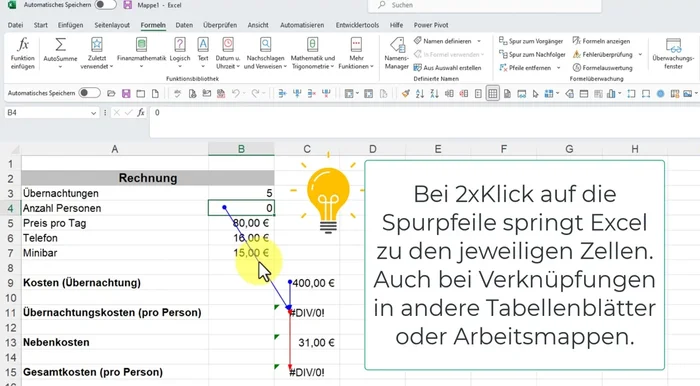
Task: Click Pfeile entfernen
Action: coord(525,68)
